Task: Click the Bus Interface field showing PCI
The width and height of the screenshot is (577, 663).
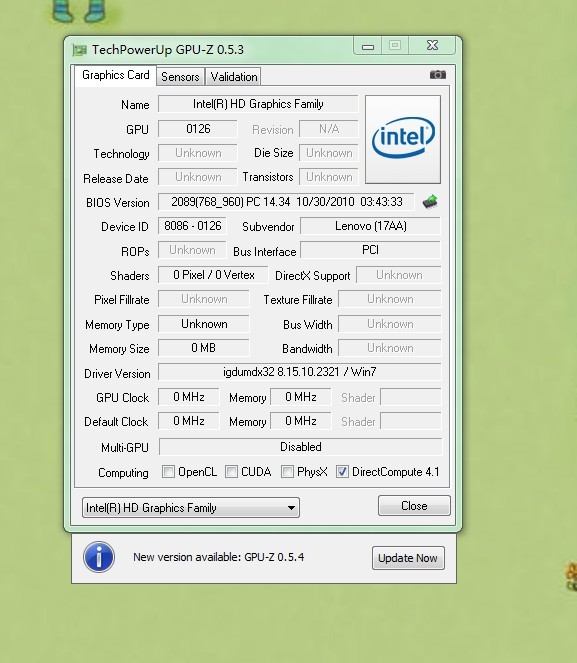Action: 370,250
